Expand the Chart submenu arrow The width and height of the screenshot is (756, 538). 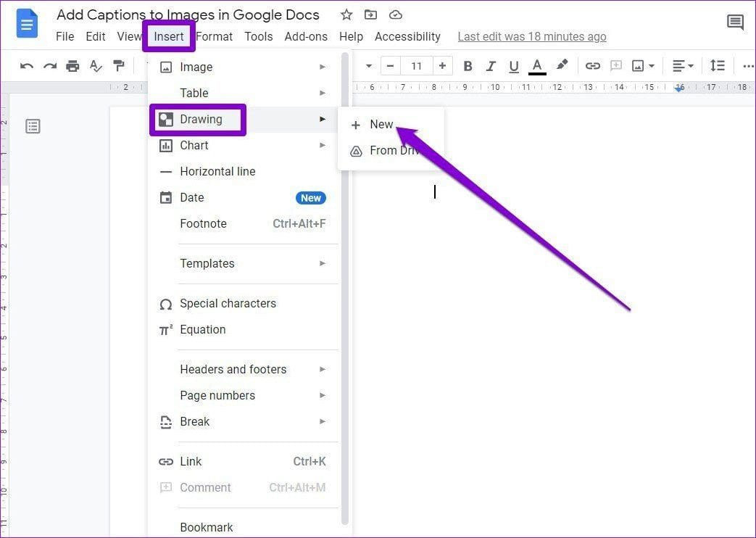pos(323,145)
